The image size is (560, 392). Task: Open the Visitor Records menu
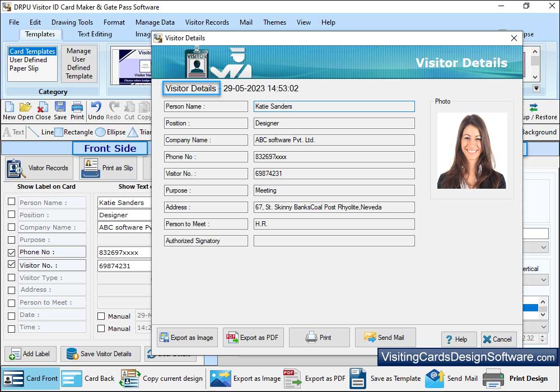point(207,22)
